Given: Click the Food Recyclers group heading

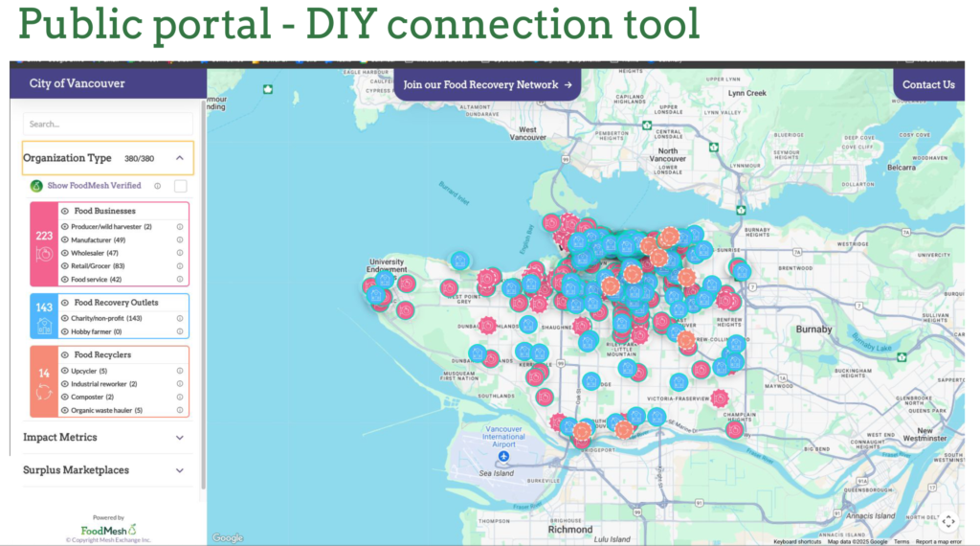Looking at the screenshot, I should point(102,355).
